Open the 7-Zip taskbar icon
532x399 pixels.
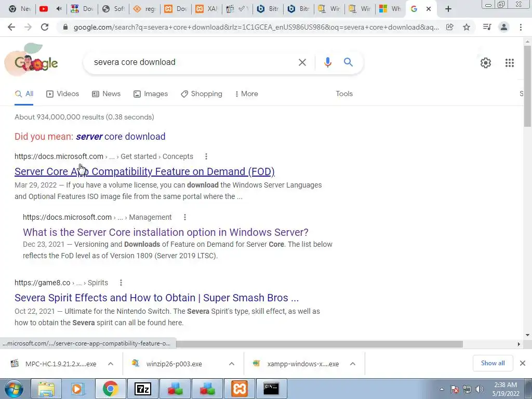click(143, 389)
